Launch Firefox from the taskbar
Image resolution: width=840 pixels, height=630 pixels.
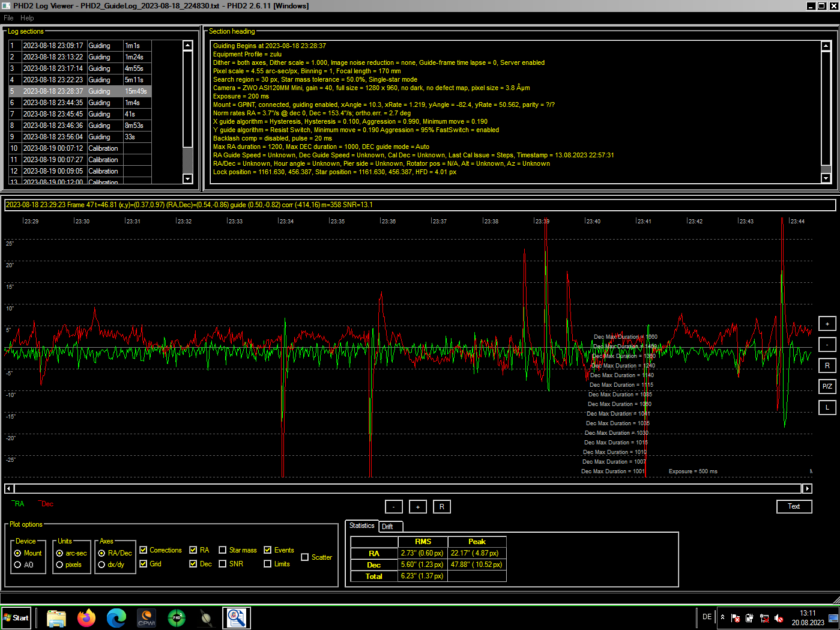(86, 618)
